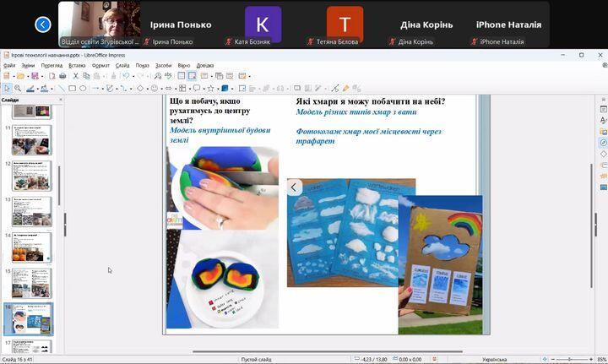Viewport: 608px width, 364px height.
Task: Toggle snap guides display icon
Action: pyautogui.click(x=192, y=76)
